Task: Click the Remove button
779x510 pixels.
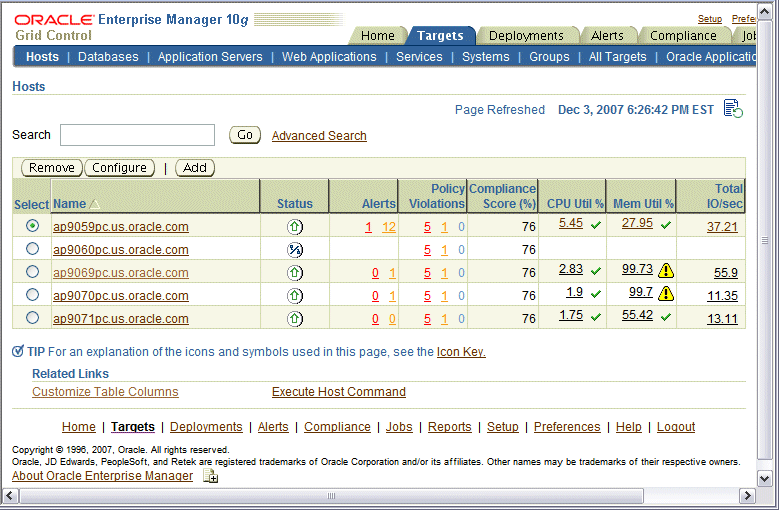Action: tap(52, 168)
